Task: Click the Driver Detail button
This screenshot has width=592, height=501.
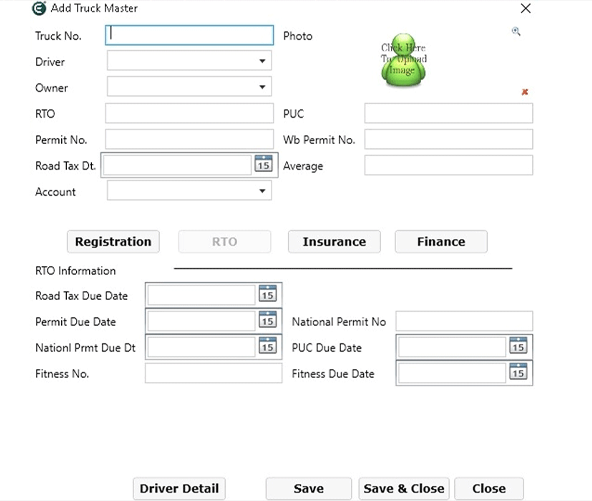Action: click(x=179, y=489)
